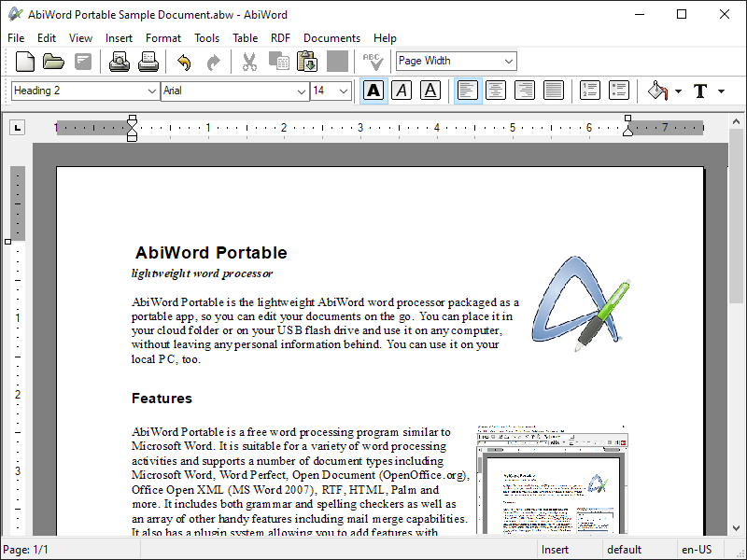Click the Cut scissors icon
Screen dimensions: 747x560
(249, 62)
